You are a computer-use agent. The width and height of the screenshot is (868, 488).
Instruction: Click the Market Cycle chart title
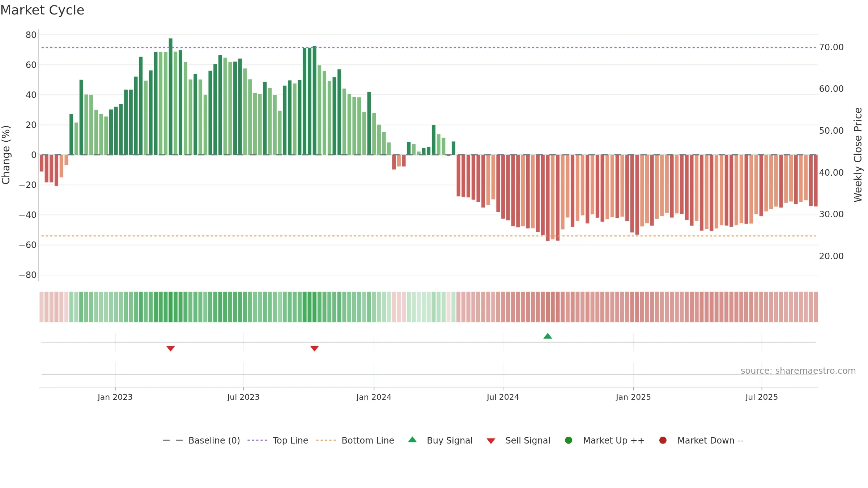coord(42,10)
